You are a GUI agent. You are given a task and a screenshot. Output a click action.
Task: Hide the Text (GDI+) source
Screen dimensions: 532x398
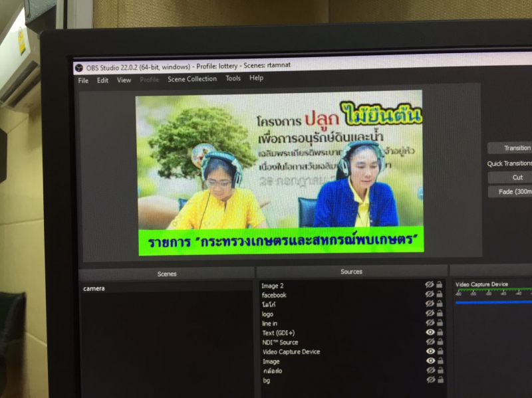430,332
